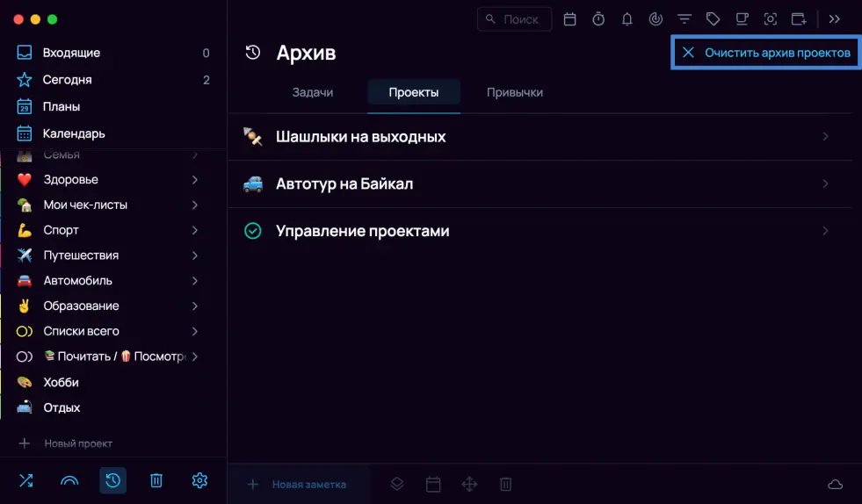
Task: Switch to the Привычки tab
Action: [514, 92]
